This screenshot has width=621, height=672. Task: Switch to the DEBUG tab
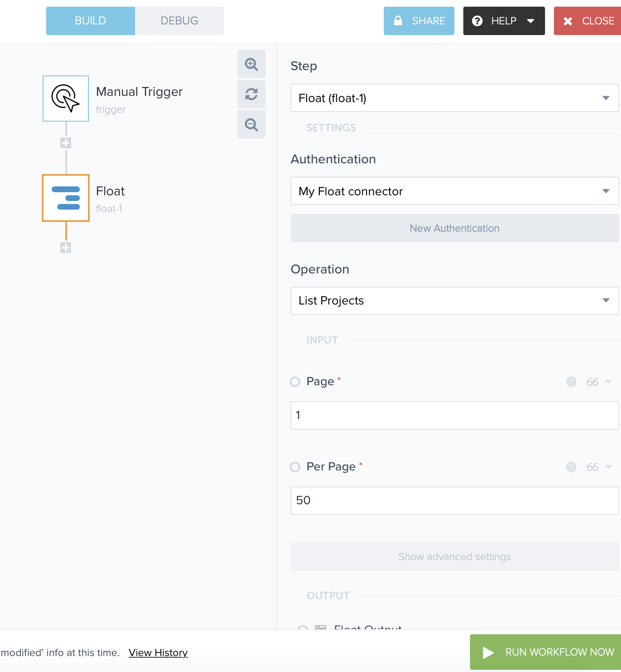(x=179, y=21)
